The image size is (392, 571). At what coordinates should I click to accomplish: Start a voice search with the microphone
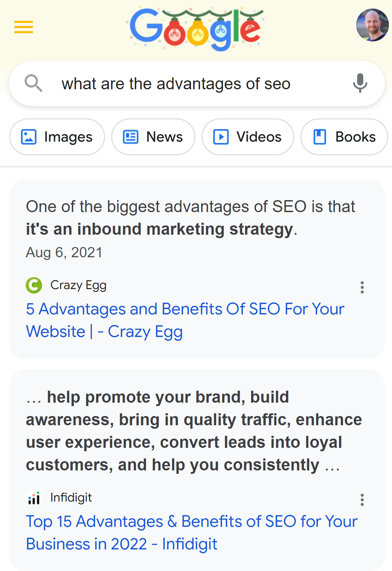[x=360, y=83]
